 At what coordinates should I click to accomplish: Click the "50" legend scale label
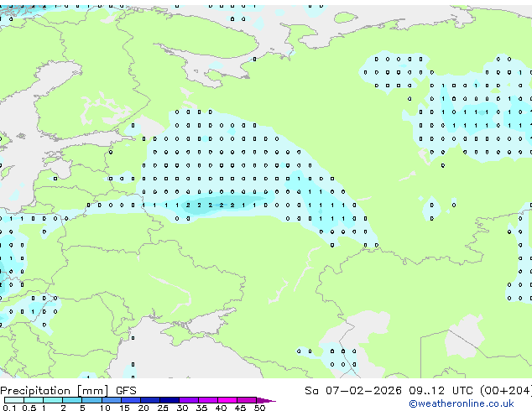click(x=260, y=408)
